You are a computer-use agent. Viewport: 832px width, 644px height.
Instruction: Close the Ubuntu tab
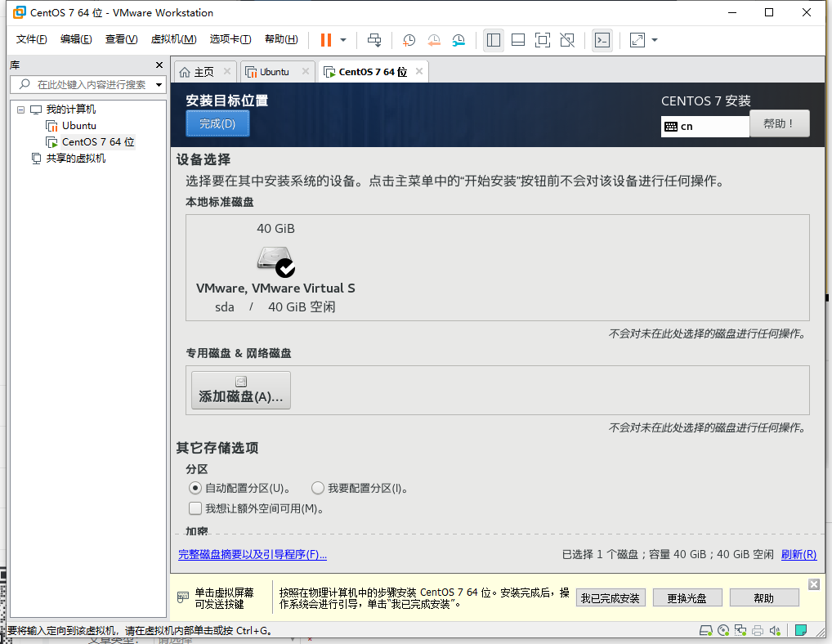(x=306, y=71)
